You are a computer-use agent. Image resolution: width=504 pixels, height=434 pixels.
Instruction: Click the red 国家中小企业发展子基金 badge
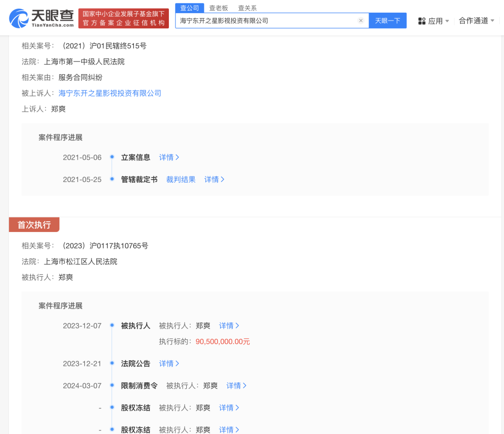click(123, 17)
